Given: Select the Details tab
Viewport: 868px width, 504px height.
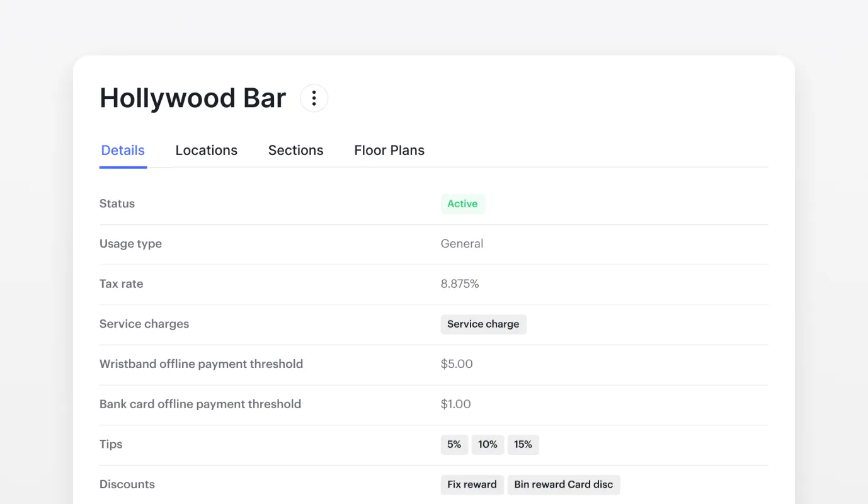Looking at the screenshot, I should tap(123, 151).
